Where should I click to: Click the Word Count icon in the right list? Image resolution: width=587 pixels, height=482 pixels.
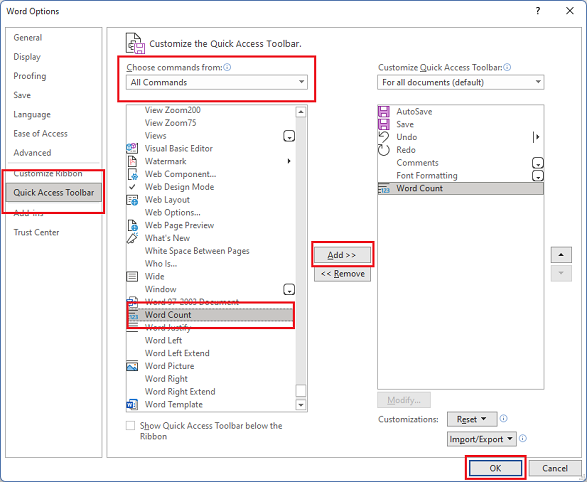click(x=384, y=189)
